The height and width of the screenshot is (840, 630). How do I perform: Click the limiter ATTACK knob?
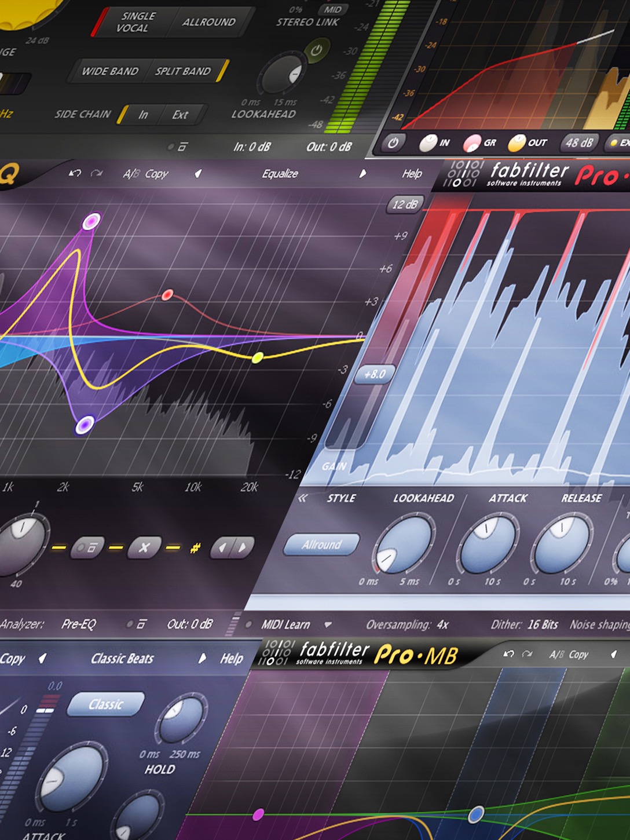(488, 543)
